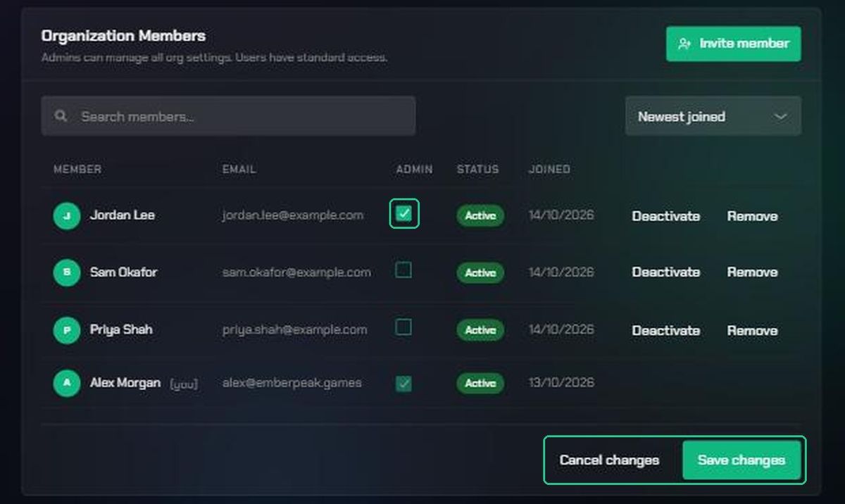Remove Sam Okafor from the organization

click(x=752, y=272)
